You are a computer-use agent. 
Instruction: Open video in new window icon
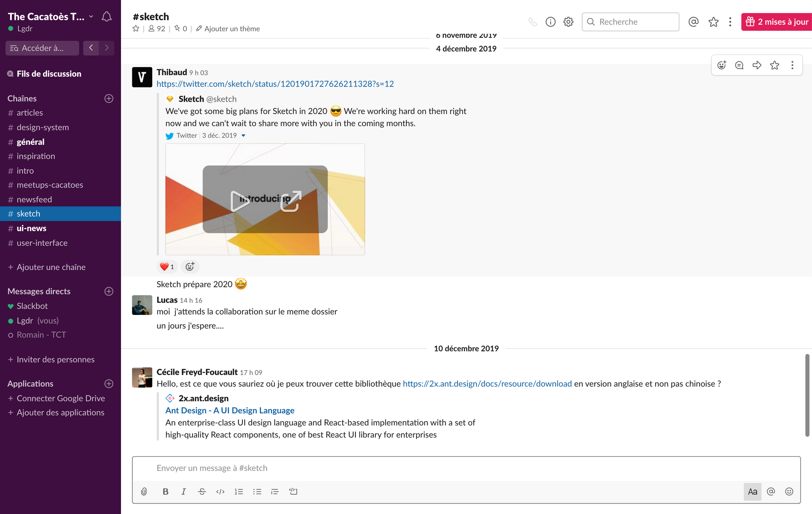click(x=291, y=201)
